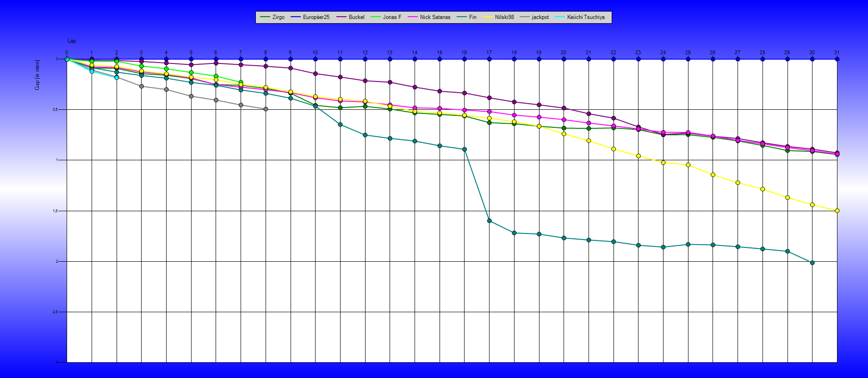Viewport: 868px width, 378px height.
Task: Click the blue Europäer25 data point at lap 31
Action: [x=837, y=59]
